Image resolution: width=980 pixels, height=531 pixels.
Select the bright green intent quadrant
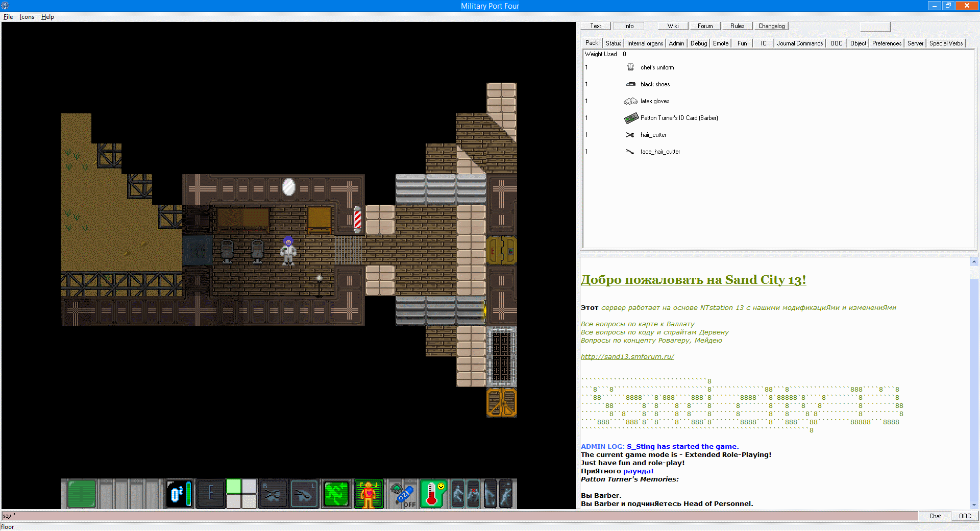233,487
